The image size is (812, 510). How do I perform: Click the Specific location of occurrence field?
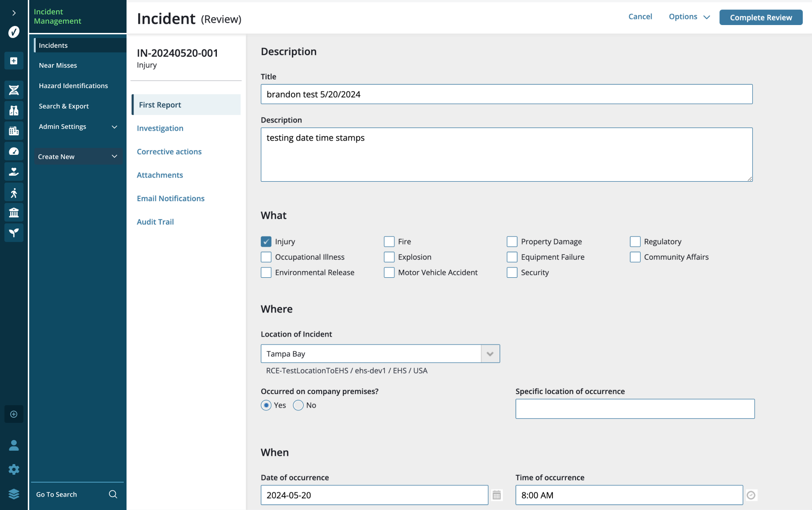click(635, 409)
